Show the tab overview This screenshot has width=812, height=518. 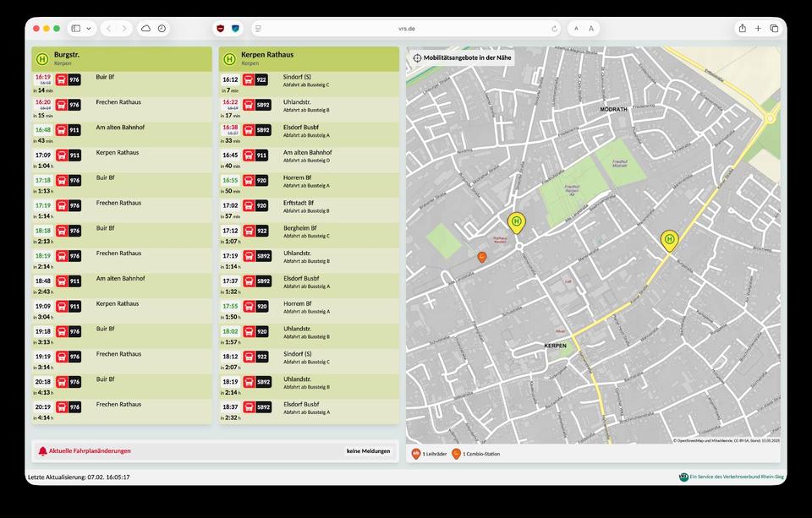pyautogui.click(x=774, y=29)
